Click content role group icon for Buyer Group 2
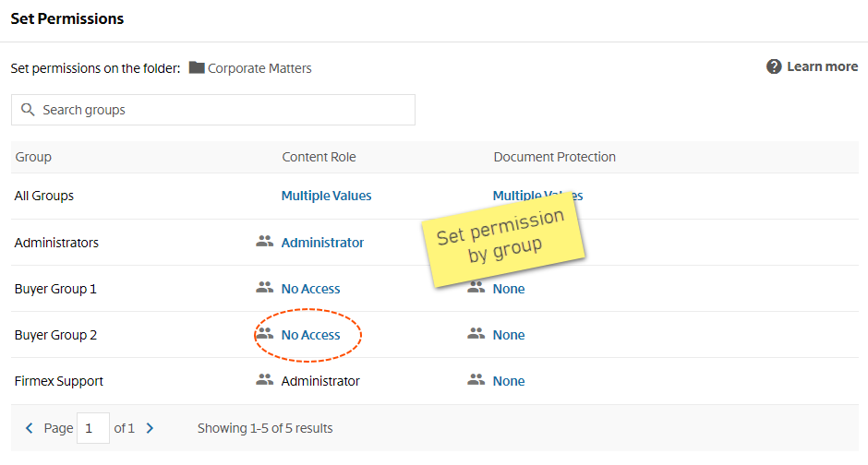This screenshot has width=868, height=465. pos(265,333)
